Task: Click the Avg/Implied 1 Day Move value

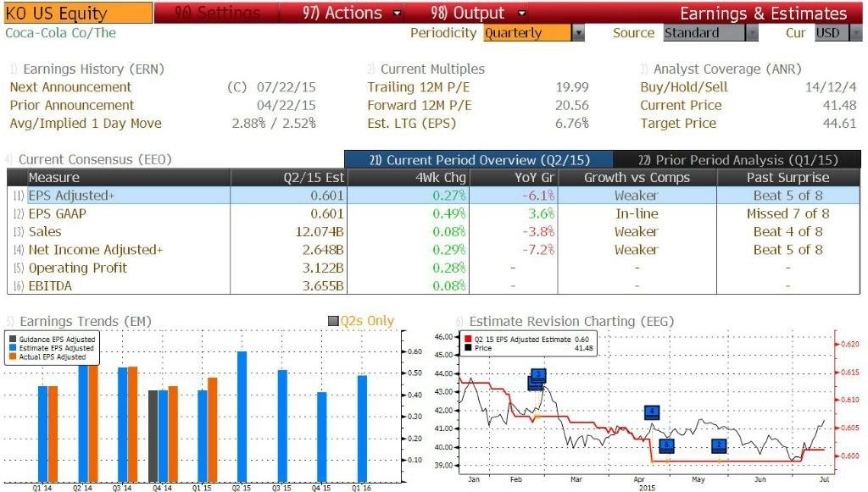Action: 274,124
